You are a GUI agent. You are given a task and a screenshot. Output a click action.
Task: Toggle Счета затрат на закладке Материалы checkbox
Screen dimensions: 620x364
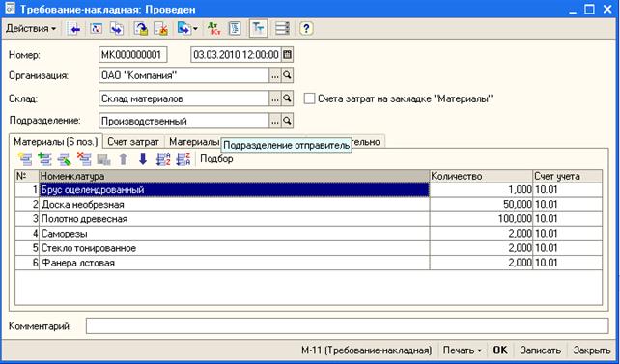[x=309, y=98]
